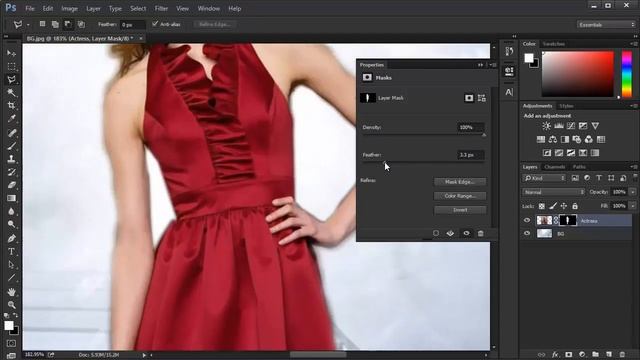
Task: Toggle Quick Mask mode button
Action: (11, 343)
